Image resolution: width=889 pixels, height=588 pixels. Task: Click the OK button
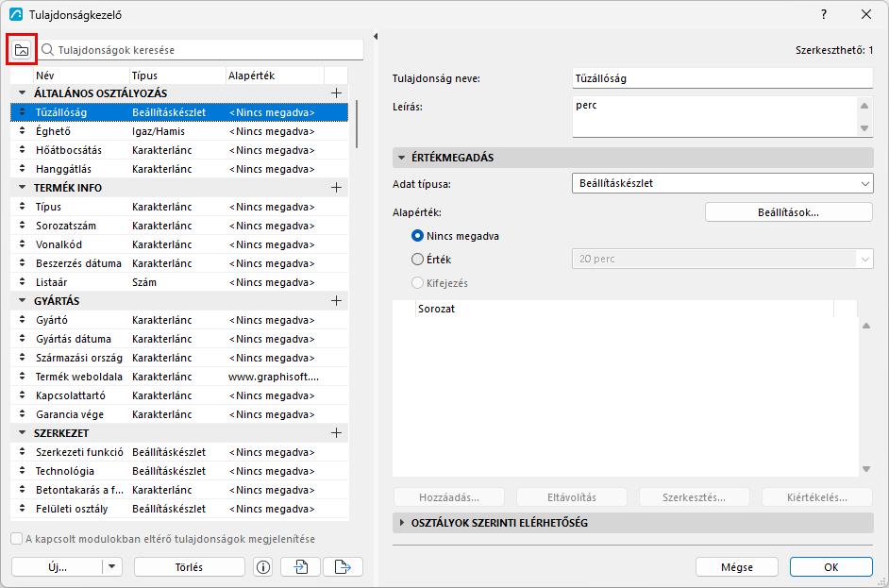831,567
